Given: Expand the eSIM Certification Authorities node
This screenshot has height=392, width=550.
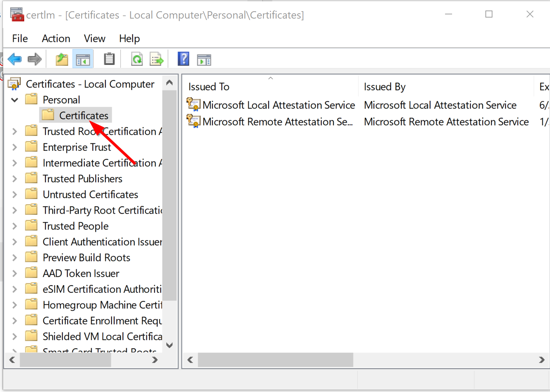Looking at the screenshot, I should pyautogui.click(x=14, y=289).
